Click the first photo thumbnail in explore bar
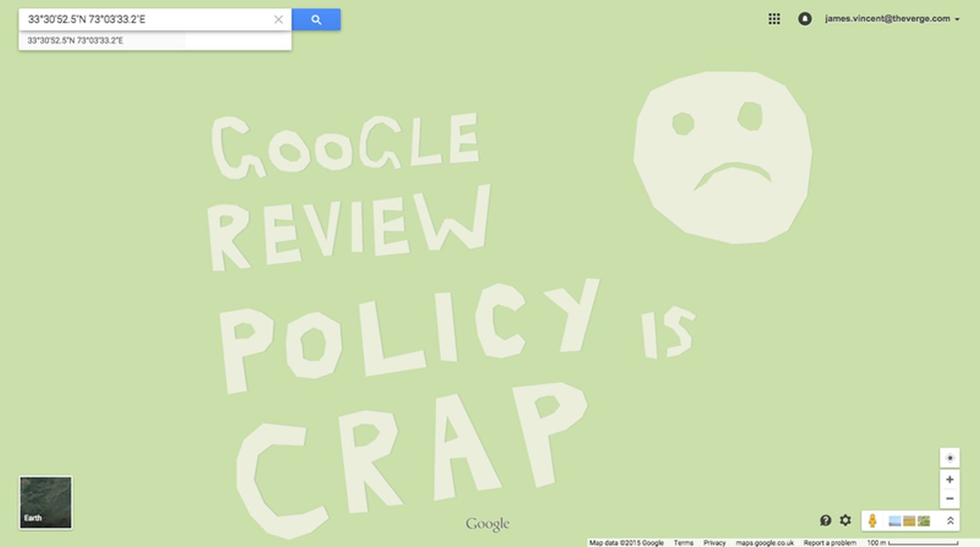Image resolution: width=980 pixels, height=547 pixels. [895, 521]
